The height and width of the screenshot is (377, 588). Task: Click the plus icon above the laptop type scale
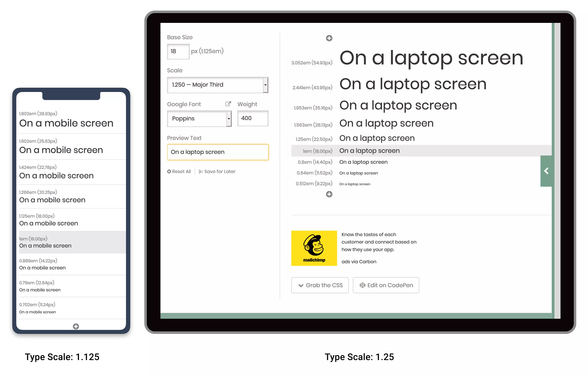(x=329, y=38)
